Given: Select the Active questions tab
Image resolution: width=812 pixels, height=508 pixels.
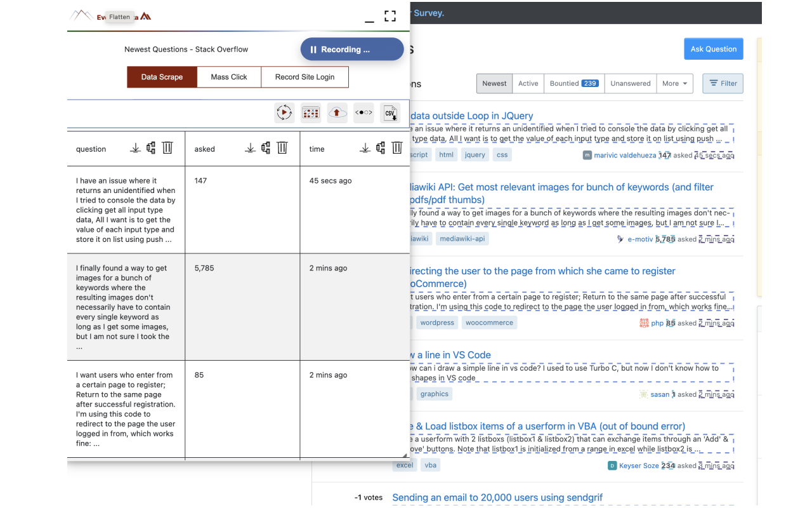Looking at the screenshot, I should (528, 83).
